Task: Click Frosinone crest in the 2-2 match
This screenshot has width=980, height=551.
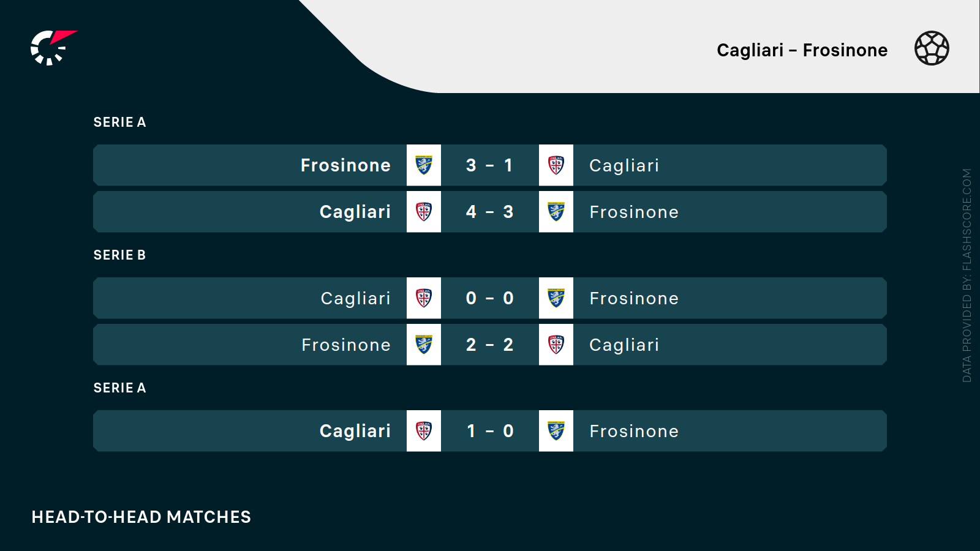Action: point(424,345)
